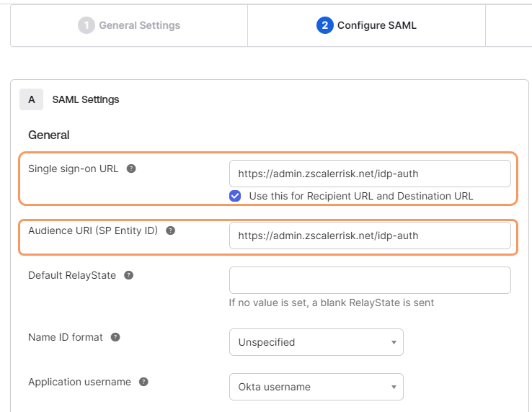Click the blue step 2 number badge
This screenshot has width=532, height=412.
pyautogui.click(x=324, y=25)
